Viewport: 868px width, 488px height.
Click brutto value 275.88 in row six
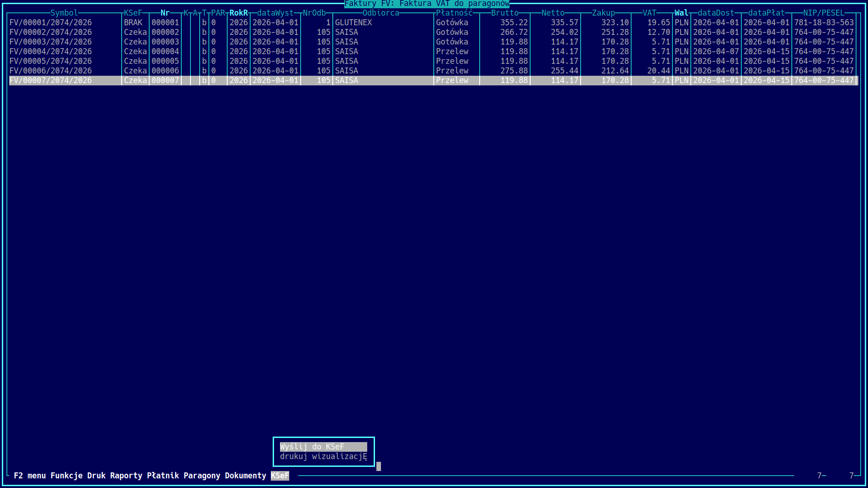[x=514, y=71]
